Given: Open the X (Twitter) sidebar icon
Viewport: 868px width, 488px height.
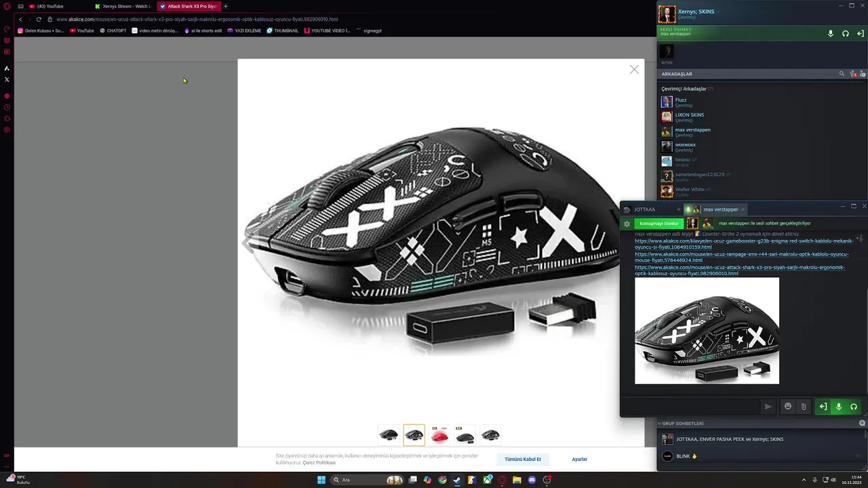Looking at the screenshot, I should [x=7, y=79].
